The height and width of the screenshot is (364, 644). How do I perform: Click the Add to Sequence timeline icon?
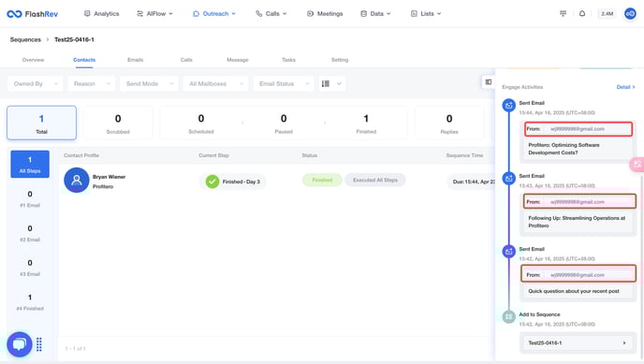pos(509,316)
